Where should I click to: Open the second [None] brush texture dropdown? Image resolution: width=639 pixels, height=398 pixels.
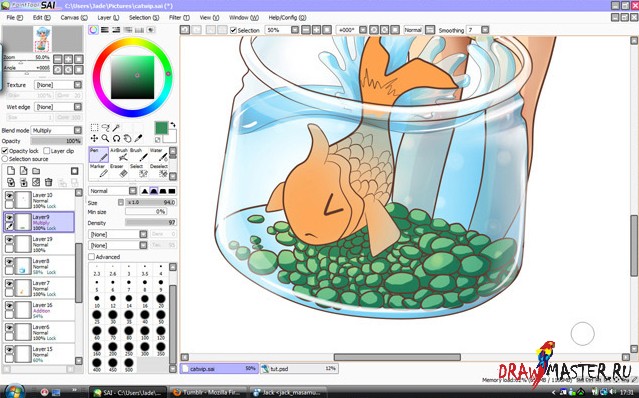coord(117,245)
